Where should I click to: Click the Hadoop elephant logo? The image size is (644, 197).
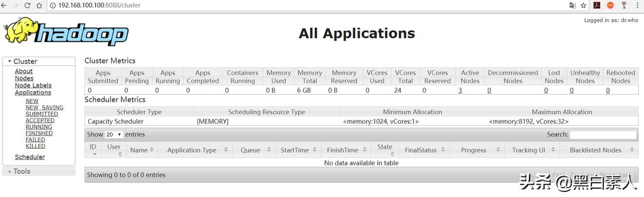(x=66, y=32)
